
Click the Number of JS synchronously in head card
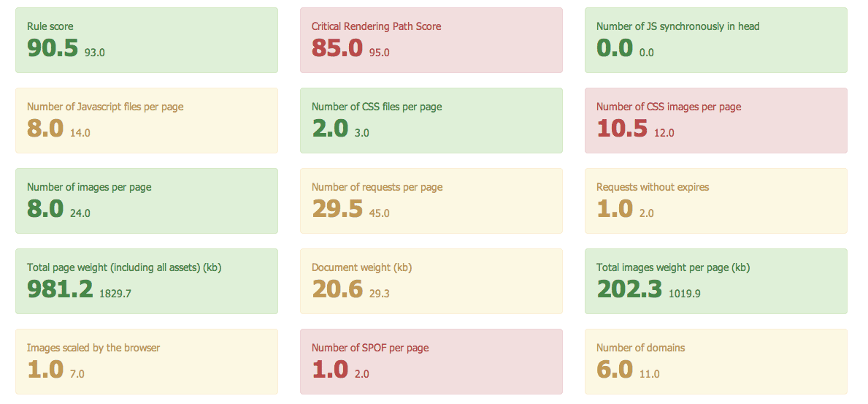[715, 40]
